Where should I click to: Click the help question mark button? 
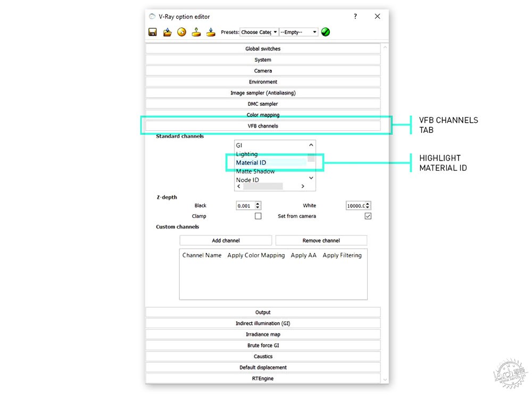[355, 16]
